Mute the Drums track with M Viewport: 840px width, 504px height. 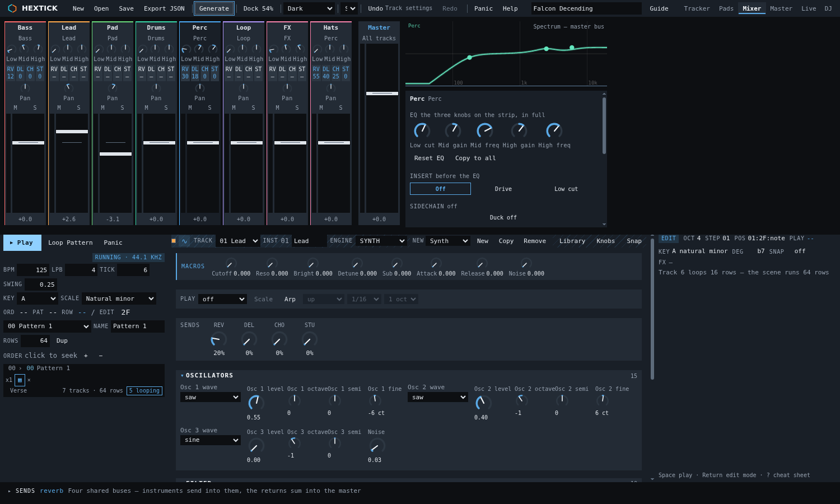point(146,108)
